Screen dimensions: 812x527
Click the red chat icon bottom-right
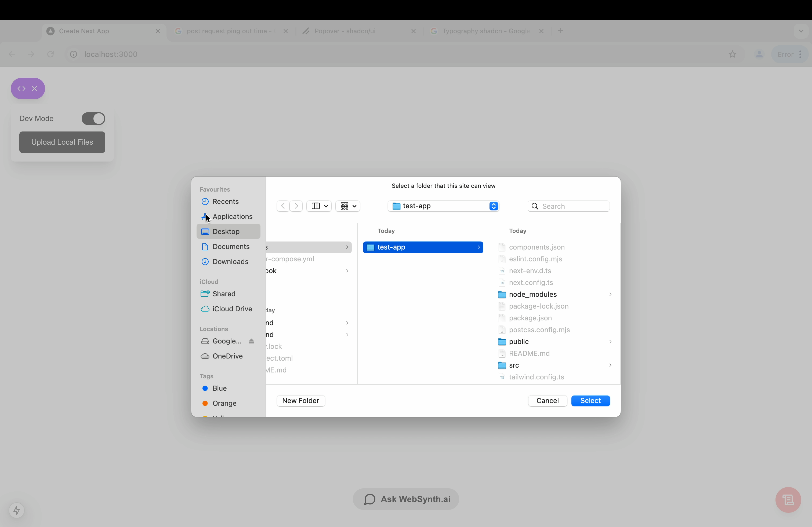point(788,500)
